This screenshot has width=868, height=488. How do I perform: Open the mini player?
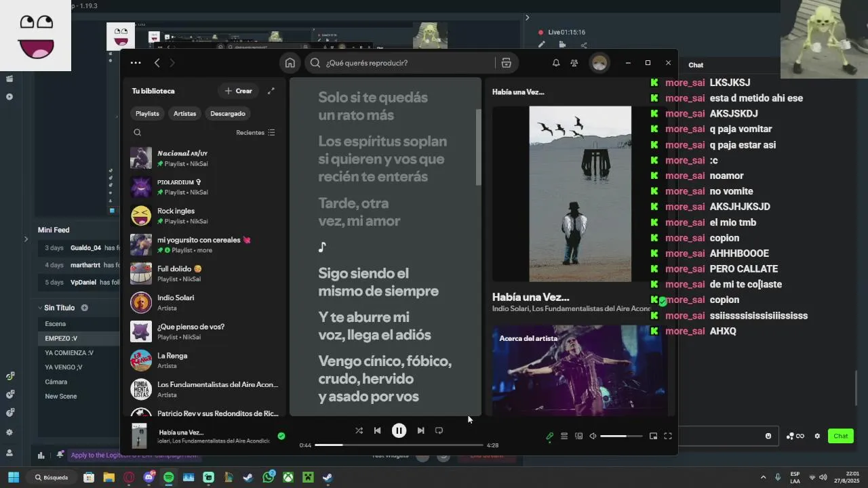coord(653,436)
